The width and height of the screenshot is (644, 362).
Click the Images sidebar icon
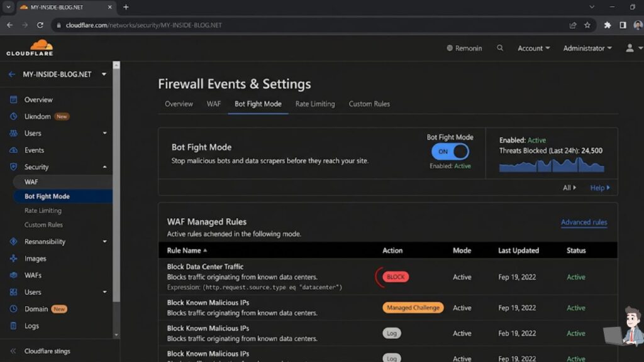14,258
